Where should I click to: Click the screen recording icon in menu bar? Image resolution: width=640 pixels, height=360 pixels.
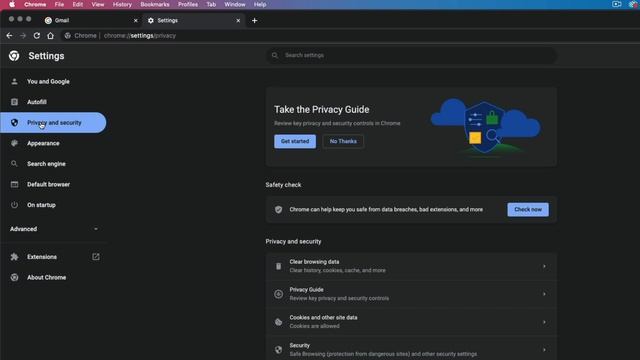pyautogui.click(x=616, y=4)
